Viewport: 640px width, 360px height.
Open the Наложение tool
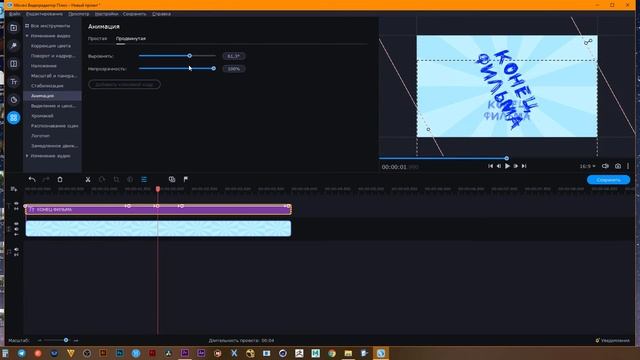click(44, 66)
